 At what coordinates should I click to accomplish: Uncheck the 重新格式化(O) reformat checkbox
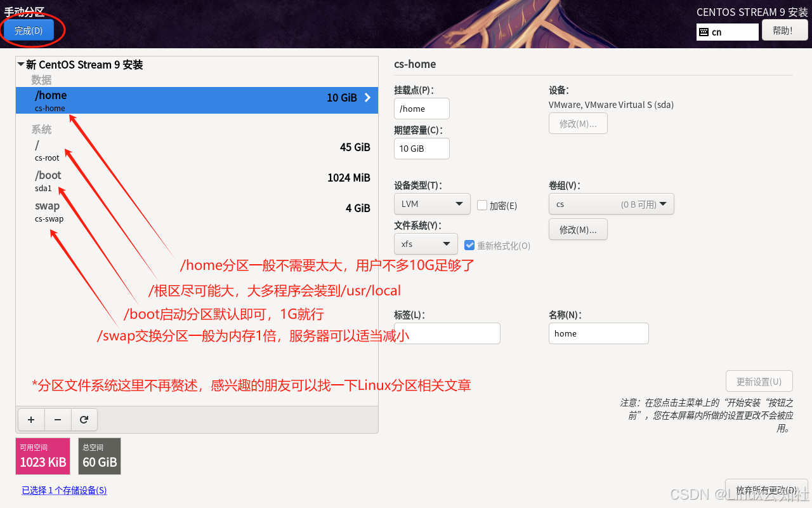pyautogui.click(x=470, y=246)
